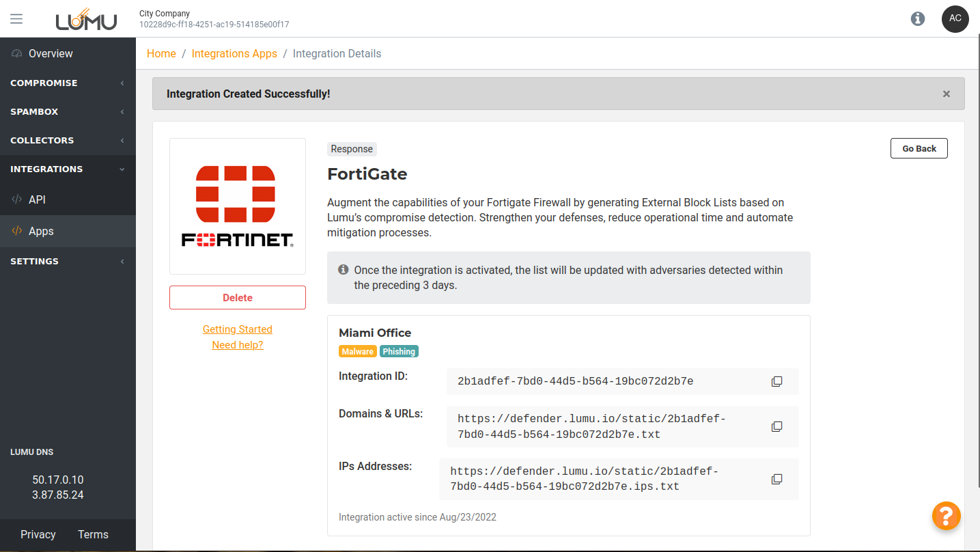The height and width of the screenshot is (552, 980).
Task: Click the Go Back button
Action: [x=919, y=148]
